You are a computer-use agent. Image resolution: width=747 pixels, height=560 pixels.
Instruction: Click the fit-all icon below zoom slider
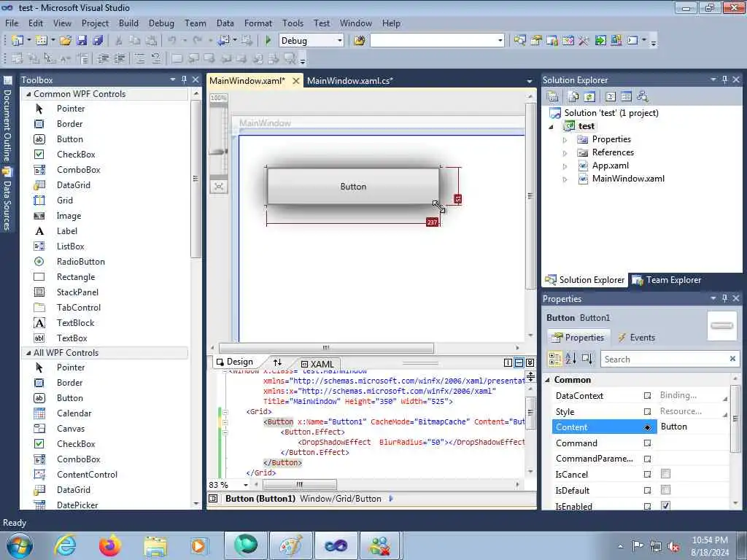click(219, 186)
